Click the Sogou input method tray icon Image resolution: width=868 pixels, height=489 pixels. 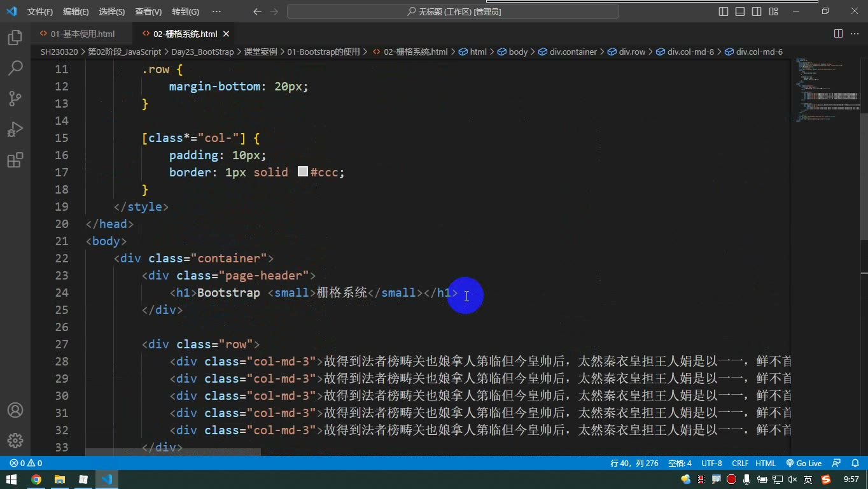click(826, 479)
